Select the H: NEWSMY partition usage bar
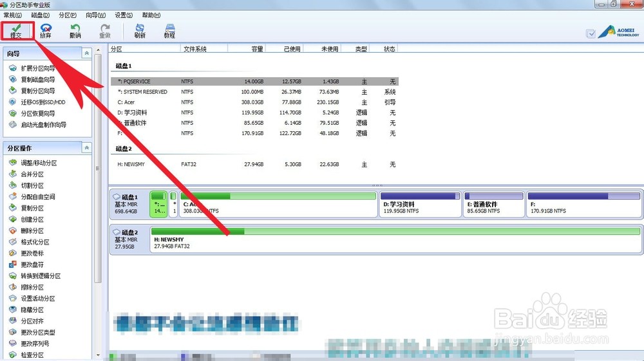Screen dimensions: 644x361 point(395,237)
